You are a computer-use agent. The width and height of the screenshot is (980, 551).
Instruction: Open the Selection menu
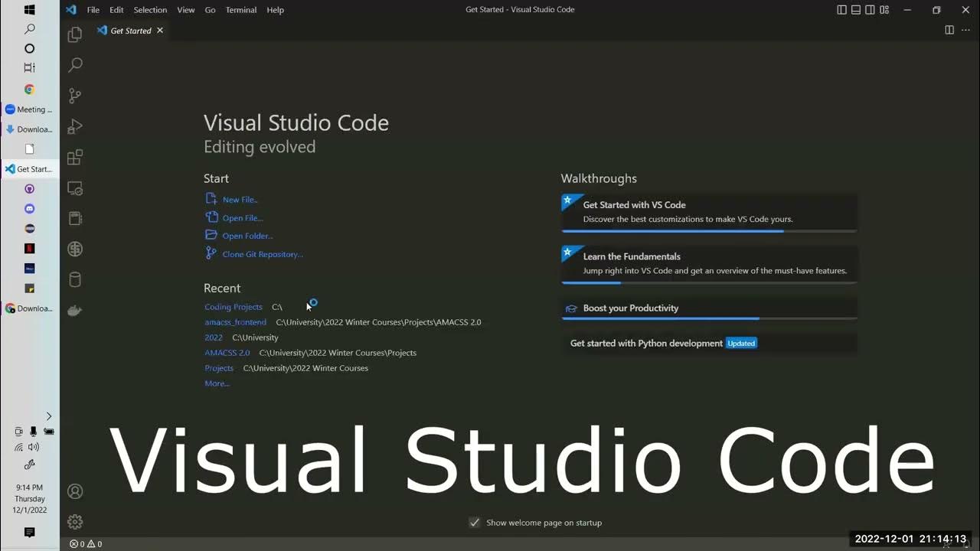tap(150, 10)
